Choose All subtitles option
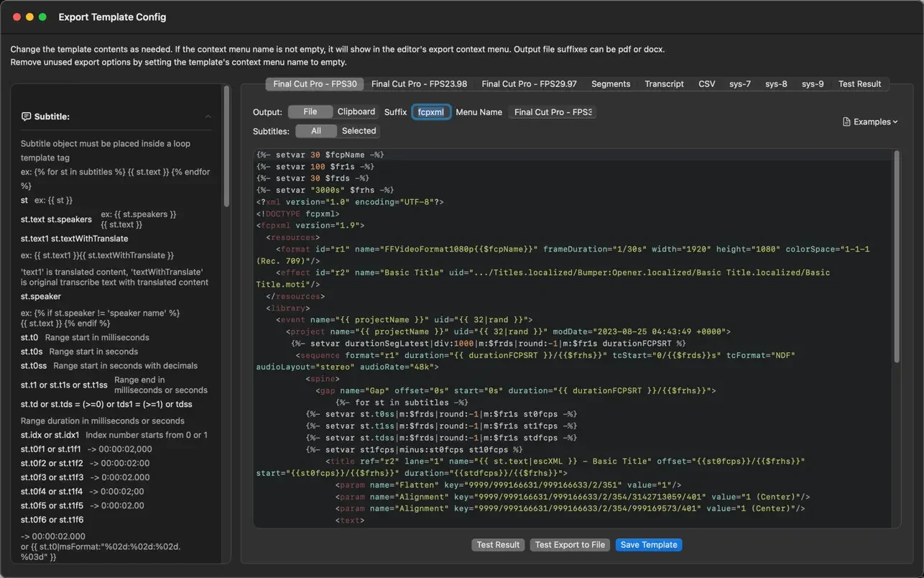Image resolution: width=924 pixels, height=578 pixels. (x=316, y=131)
